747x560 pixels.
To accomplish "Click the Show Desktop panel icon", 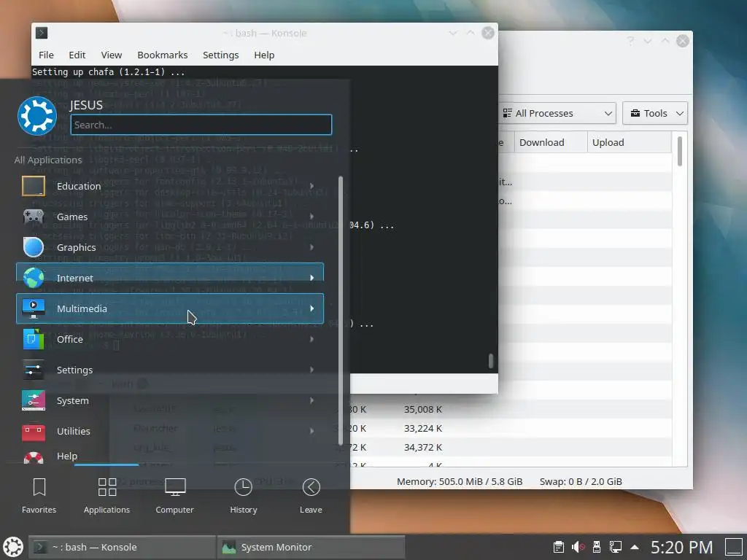I will point(734,547).
